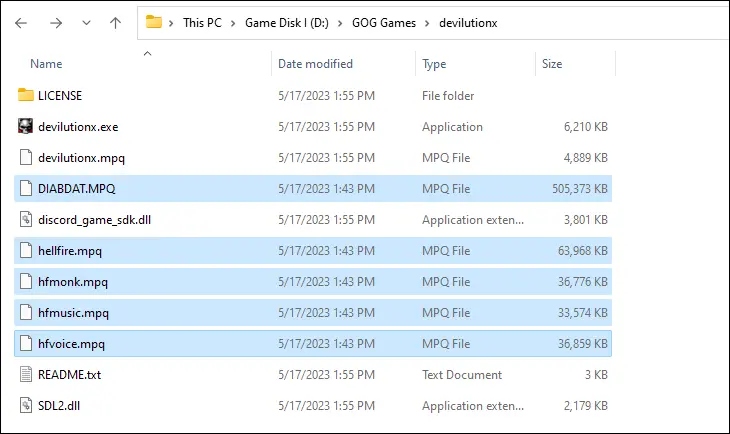The width and height of the screenshot is (730, 434).
Task: Open This PC in the breadcrumb
Action: pyautogui.click(x=202, y=23)
